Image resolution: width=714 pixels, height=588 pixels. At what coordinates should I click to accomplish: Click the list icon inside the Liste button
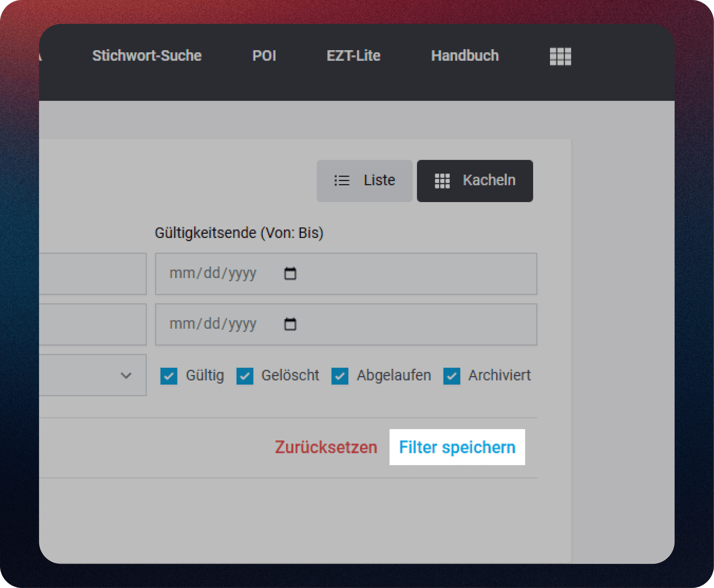342,181
